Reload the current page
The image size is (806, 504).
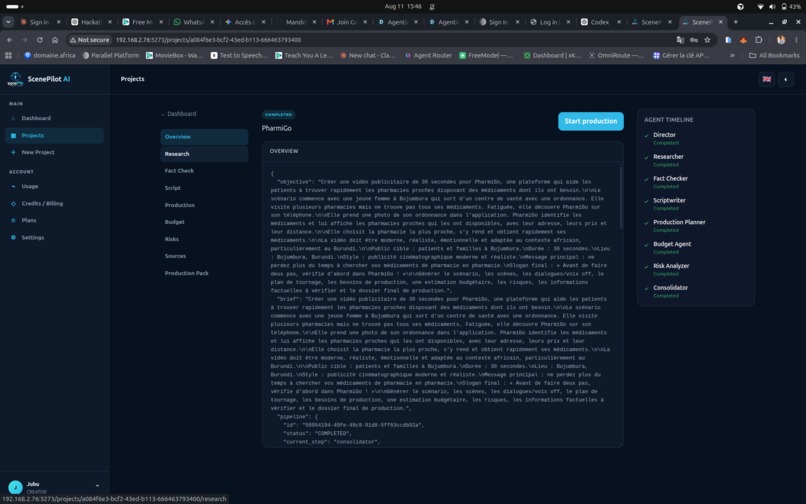pos(40,40)
